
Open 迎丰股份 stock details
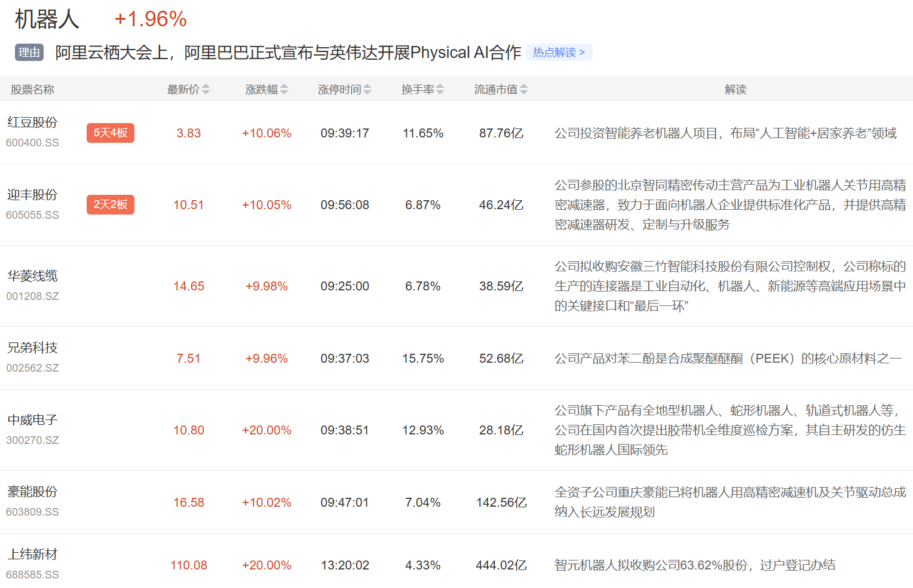coord(32,195)
